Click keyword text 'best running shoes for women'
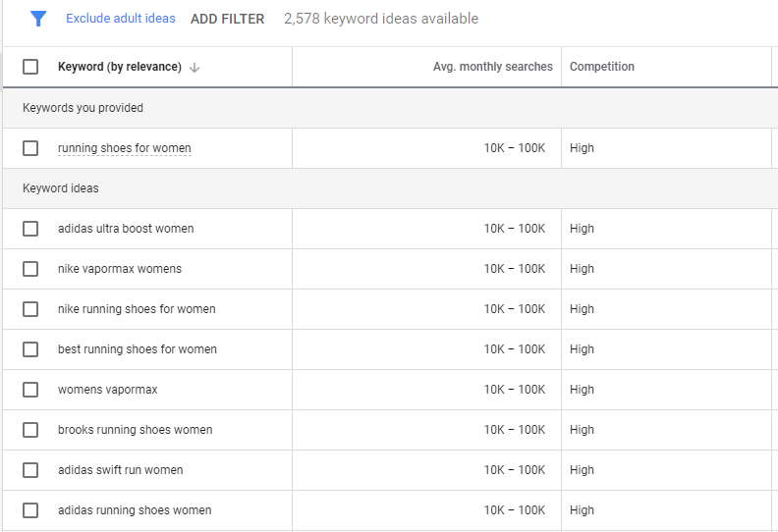 tap(138, 349)
